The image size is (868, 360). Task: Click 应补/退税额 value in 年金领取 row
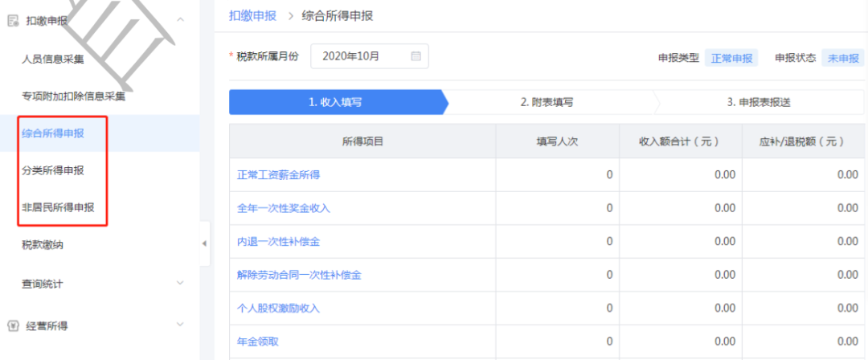click(x=848, y=342)
